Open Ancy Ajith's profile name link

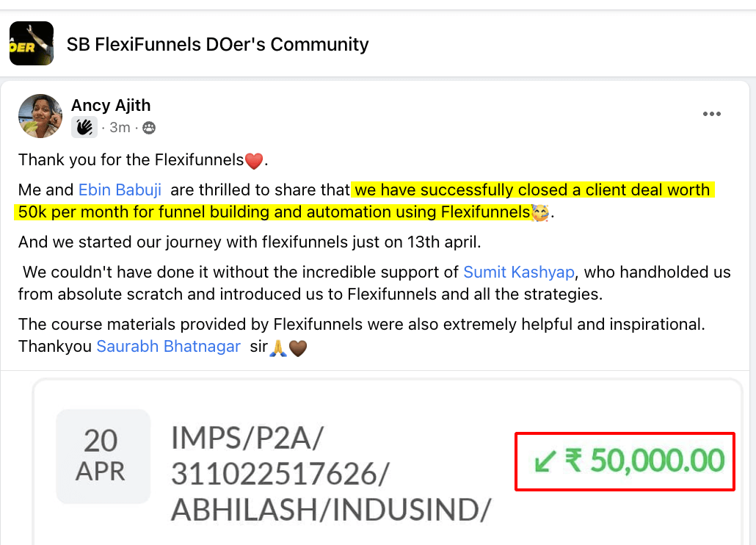coord(111,106)
